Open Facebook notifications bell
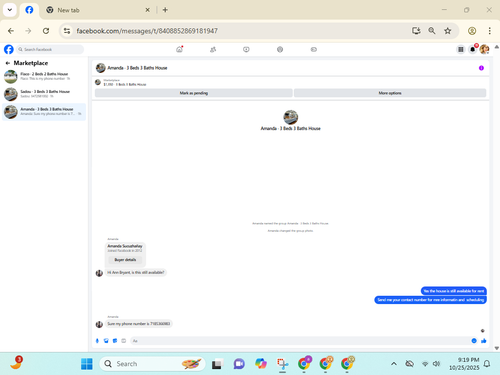 click(x=473, y=49)
